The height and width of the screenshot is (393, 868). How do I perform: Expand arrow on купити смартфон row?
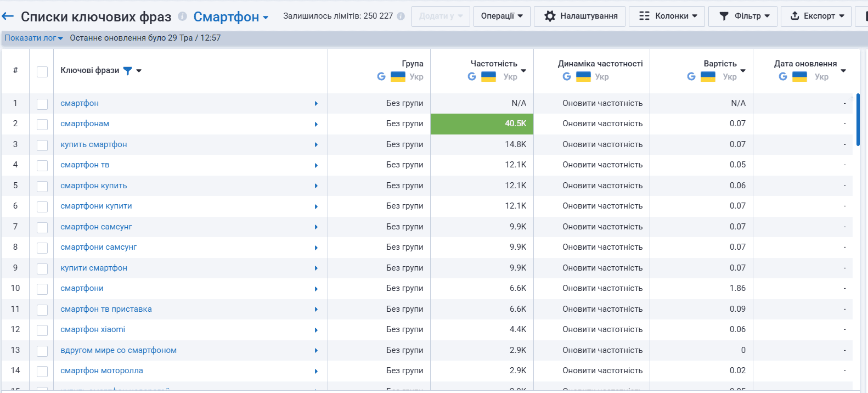click(316, 268)
